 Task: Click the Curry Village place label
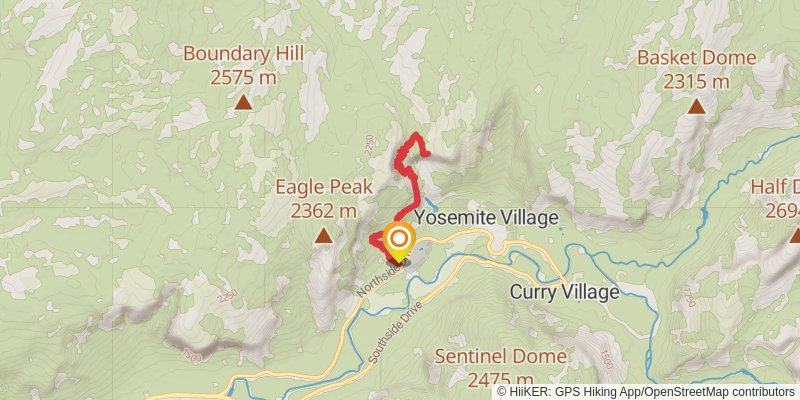[565, 292]
